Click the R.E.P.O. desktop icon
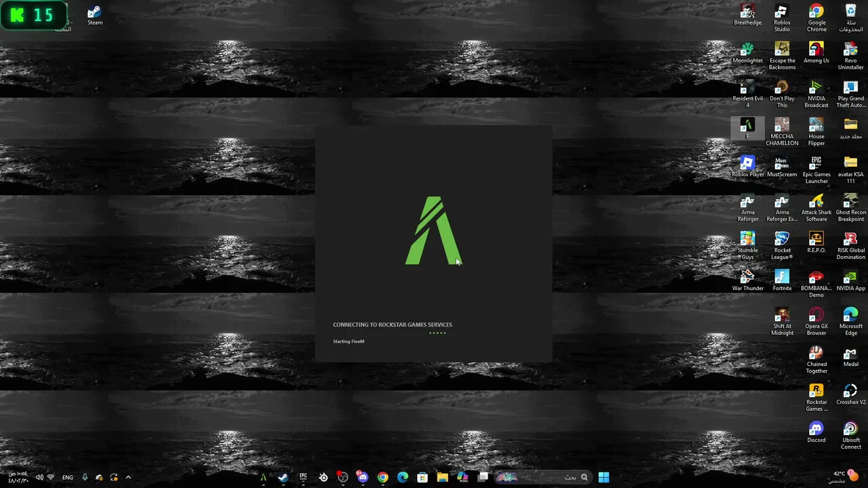 pos(816,243)
